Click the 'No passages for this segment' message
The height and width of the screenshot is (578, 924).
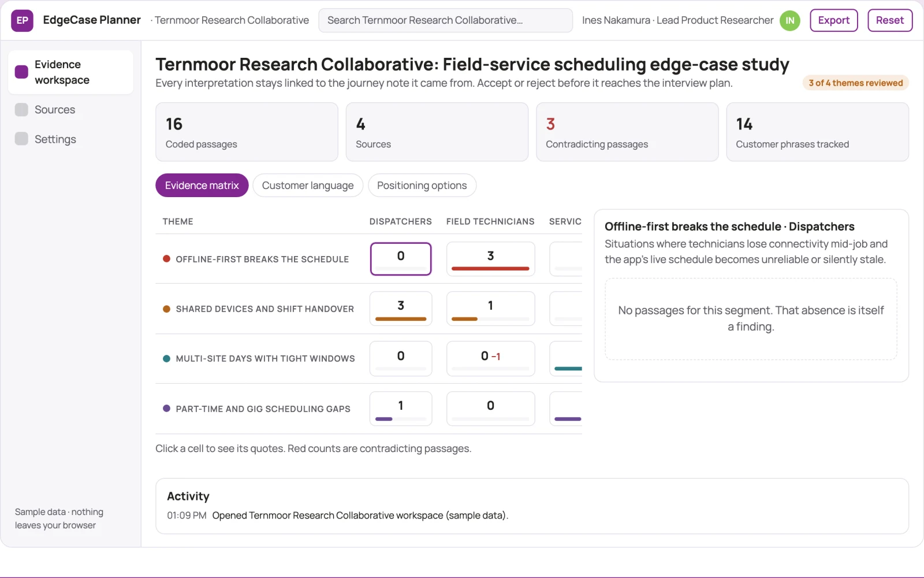(x=751, y=318)
